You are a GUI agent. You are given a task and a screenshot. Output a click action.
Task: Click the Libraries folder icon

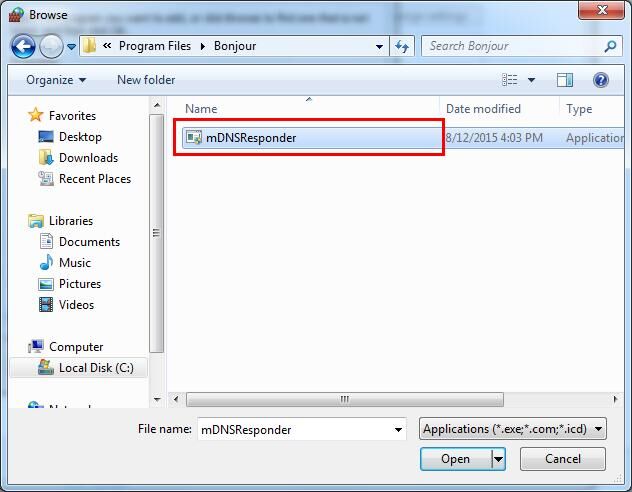pos(36,221)
